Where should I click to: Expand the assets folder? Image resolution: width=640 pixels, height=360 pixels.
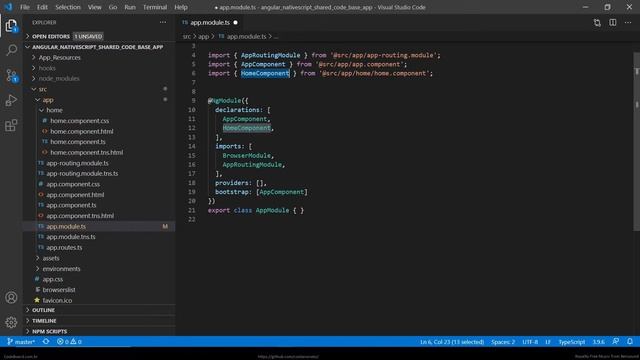coord(99,258)
